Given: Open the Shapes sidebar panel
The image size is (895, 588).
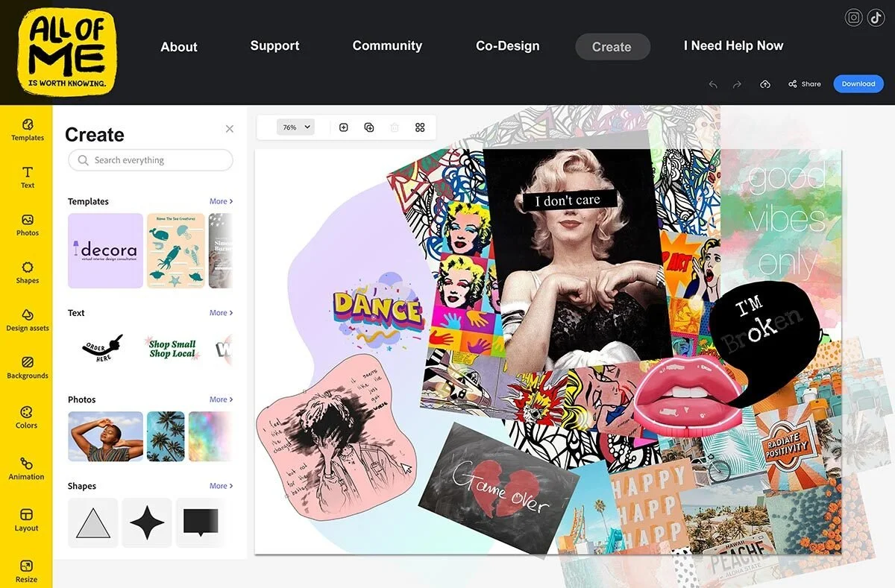Looking at the screenshot, I should point(27,273).
